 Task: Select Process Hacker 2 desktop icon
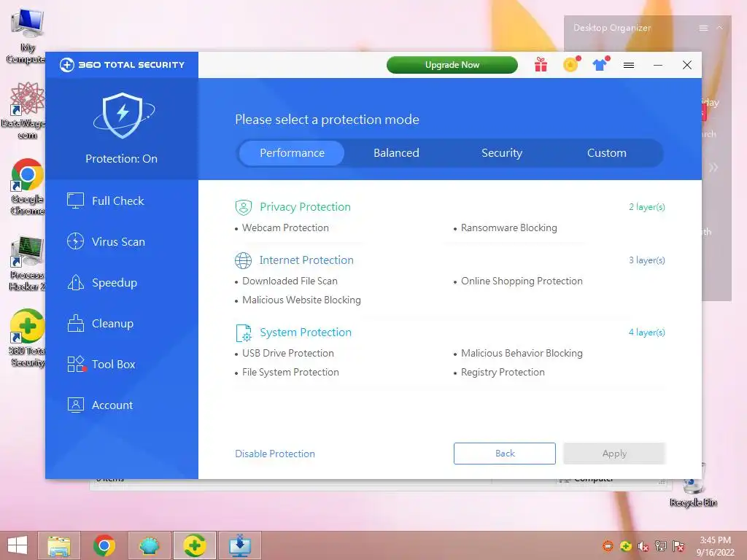pos(27,263)
